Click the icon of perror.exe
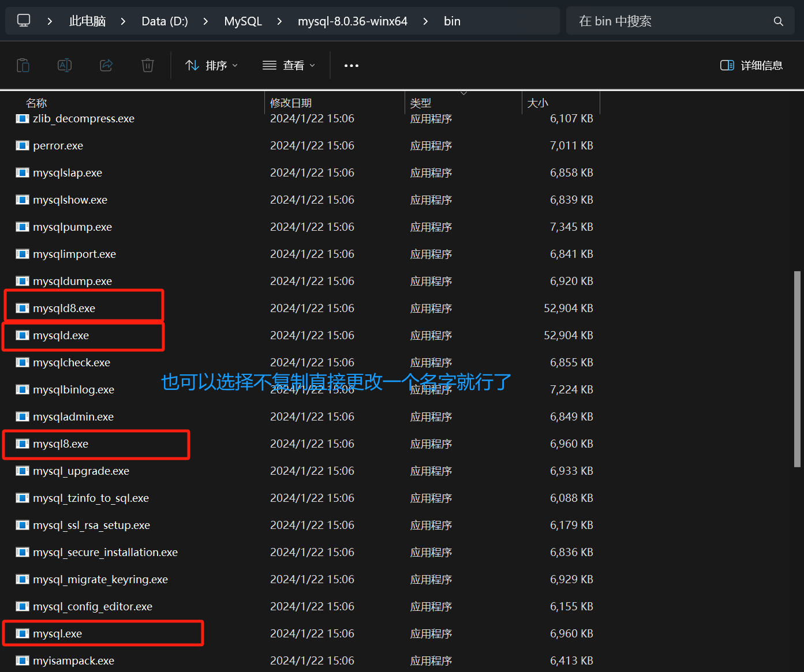Screen dimensions: 804x672 click(23, 146)
